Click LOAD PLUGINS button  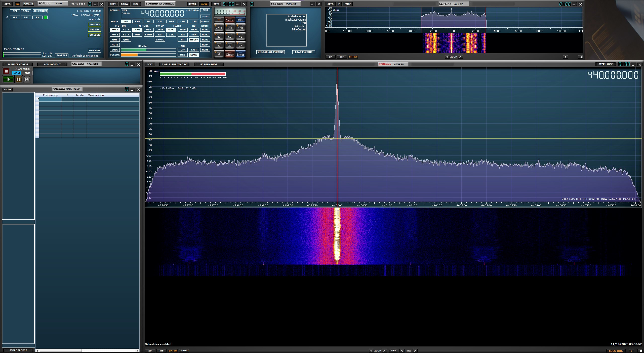click(304, 52)
